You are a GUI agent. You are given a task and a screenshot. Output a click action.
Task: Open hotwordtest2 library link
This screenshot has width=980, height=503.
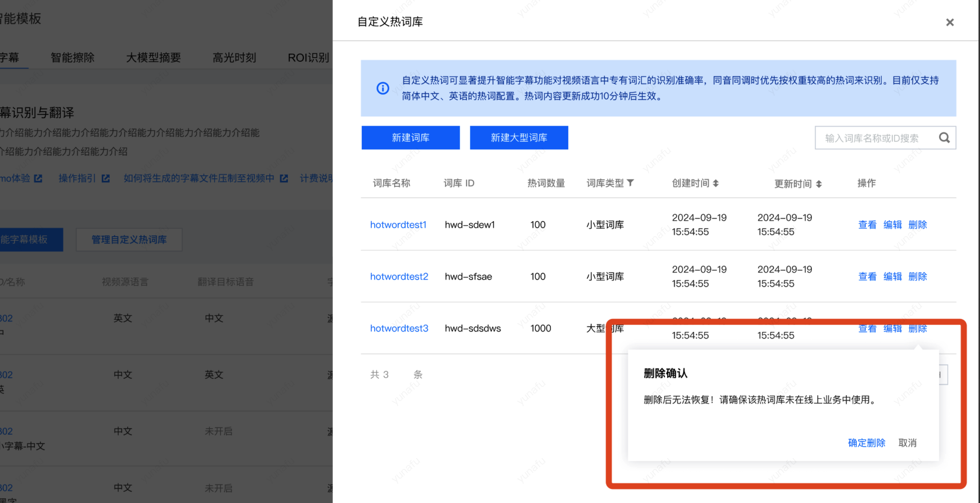point(399,277)
